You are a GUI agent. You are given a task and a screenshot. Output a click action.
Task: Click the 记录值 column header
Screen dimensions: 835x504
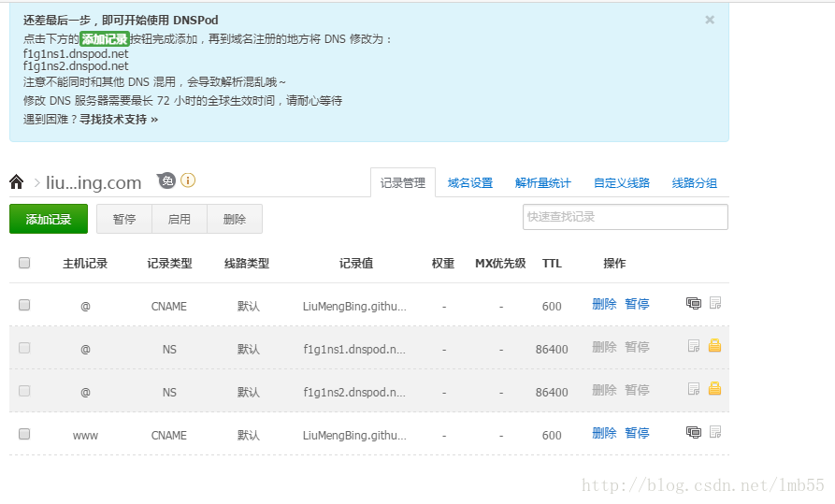pos(356,263)
